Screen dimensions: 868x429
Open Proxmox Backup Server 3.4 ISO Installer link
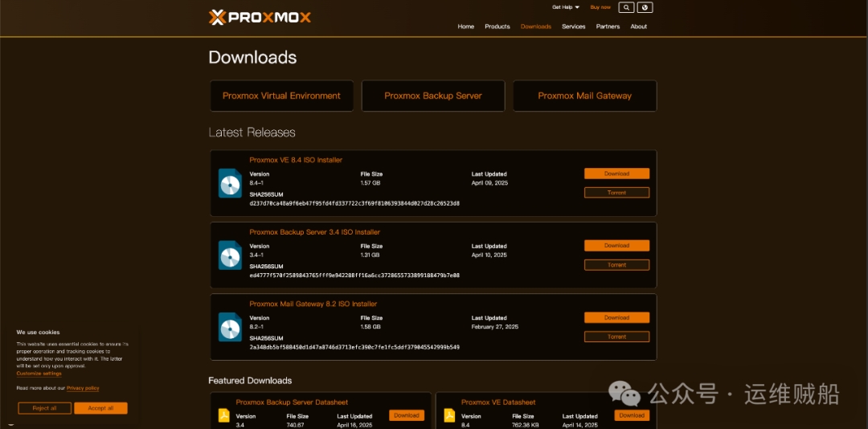[x=314, y=232]
